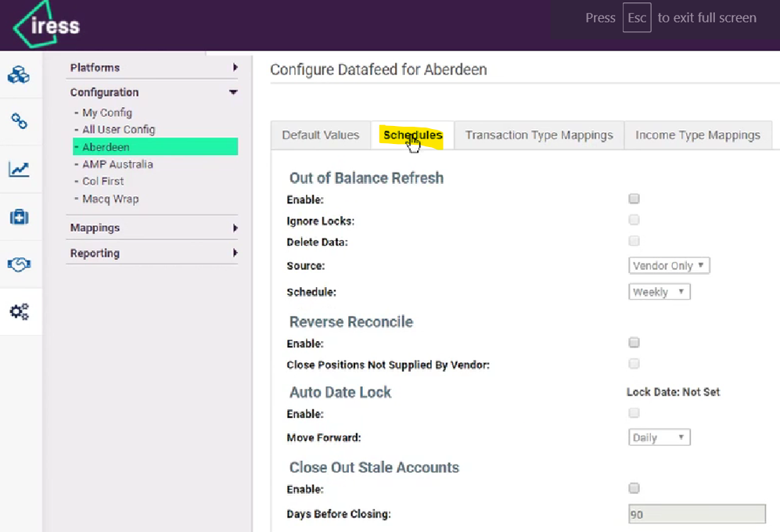Tick Enable under Reverse Reconcile
The width and height of the screenshot is (780, 532).
pos(634,343)
